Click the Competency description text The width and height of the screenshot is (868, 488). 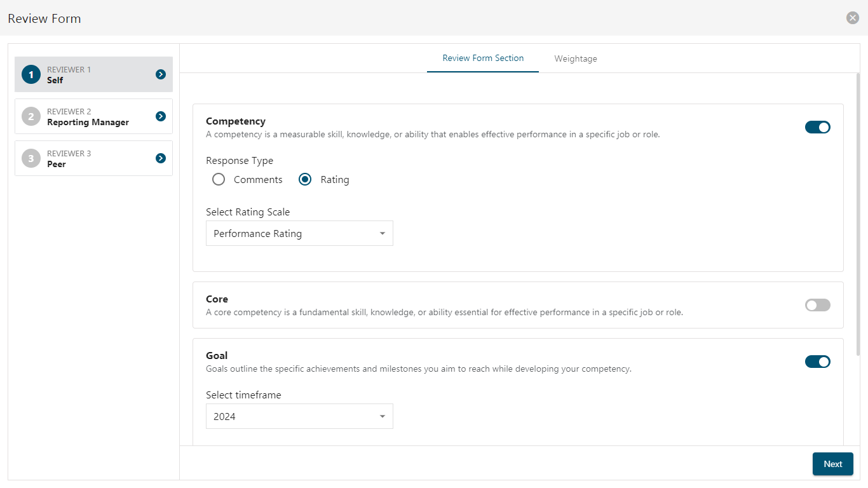point(433,135)
